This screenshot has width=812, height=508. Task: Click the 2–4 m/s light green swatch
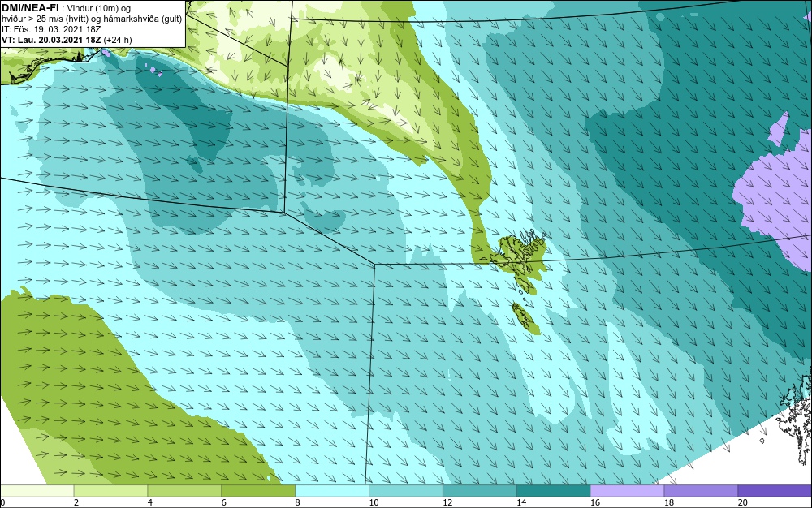click(x=110, y=491)
